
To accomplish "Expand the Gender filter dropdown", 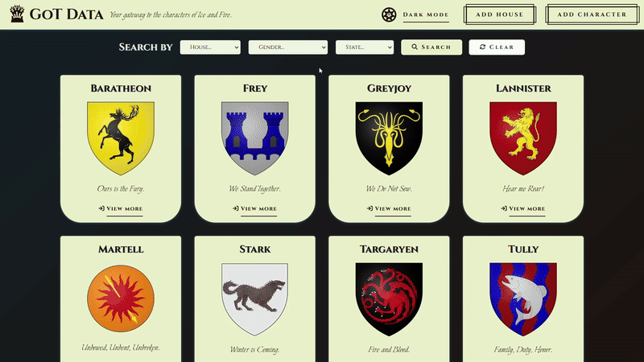I will pos(288,47).
